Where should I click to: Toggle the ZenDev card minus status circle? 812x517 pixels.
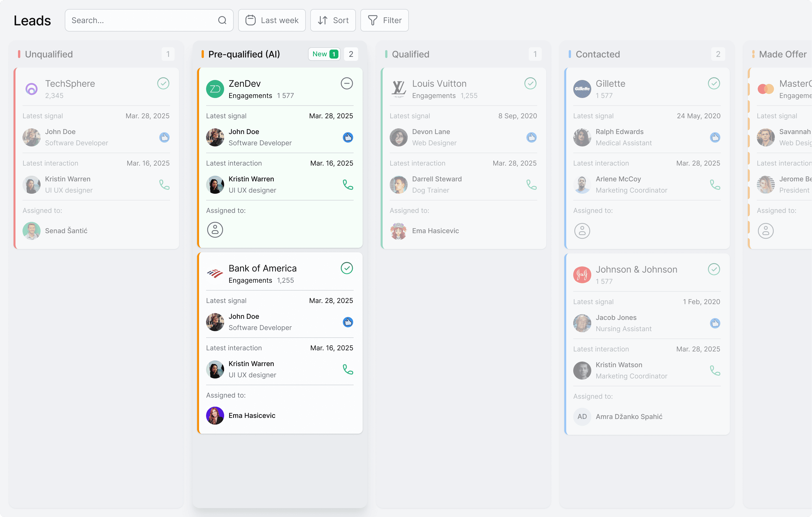coord(347,83)
